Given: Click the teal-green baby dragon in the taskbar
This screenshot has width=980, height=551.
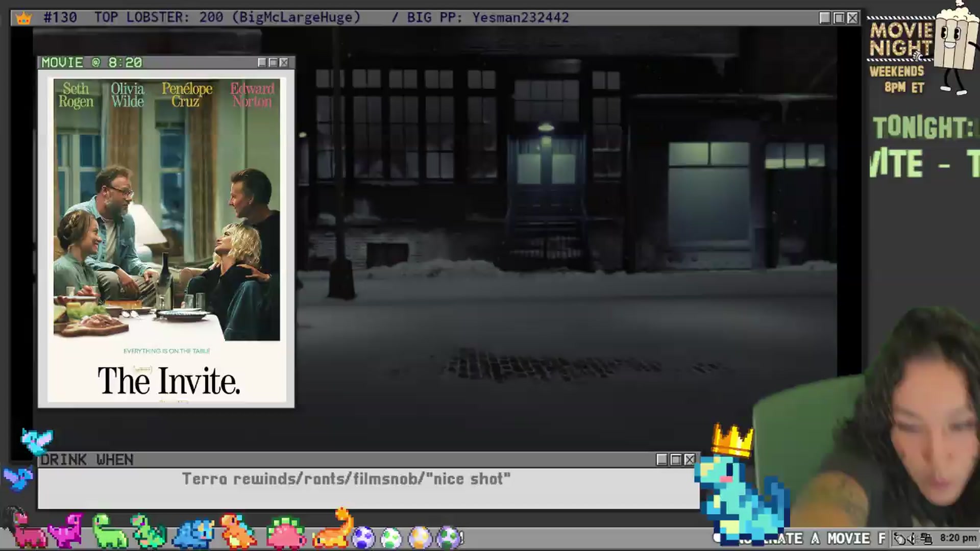Looking at the screenshot, I should (149, 532).
